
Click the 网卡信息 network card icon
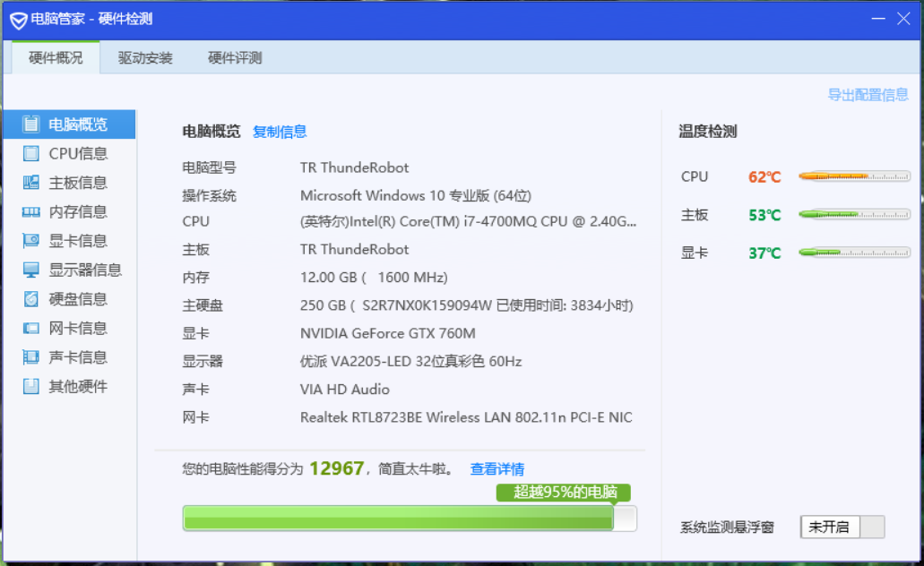(30, 328)
